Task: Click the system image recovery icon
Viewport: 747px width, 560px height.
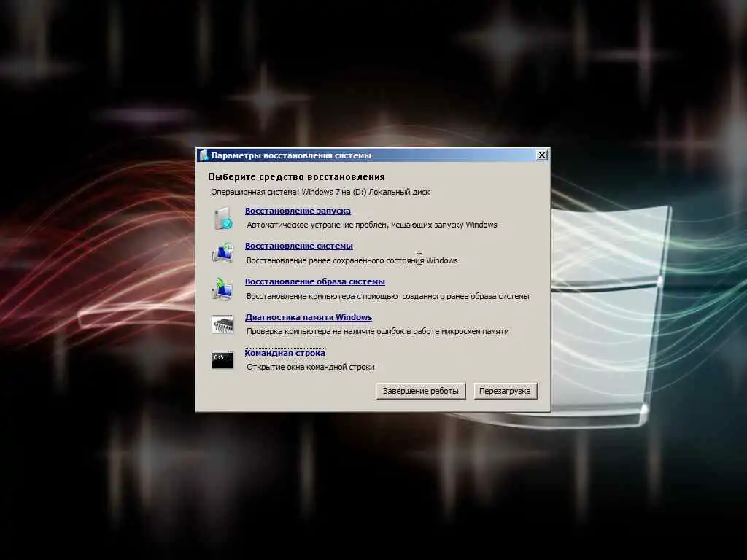Action: tap(222, 289)
